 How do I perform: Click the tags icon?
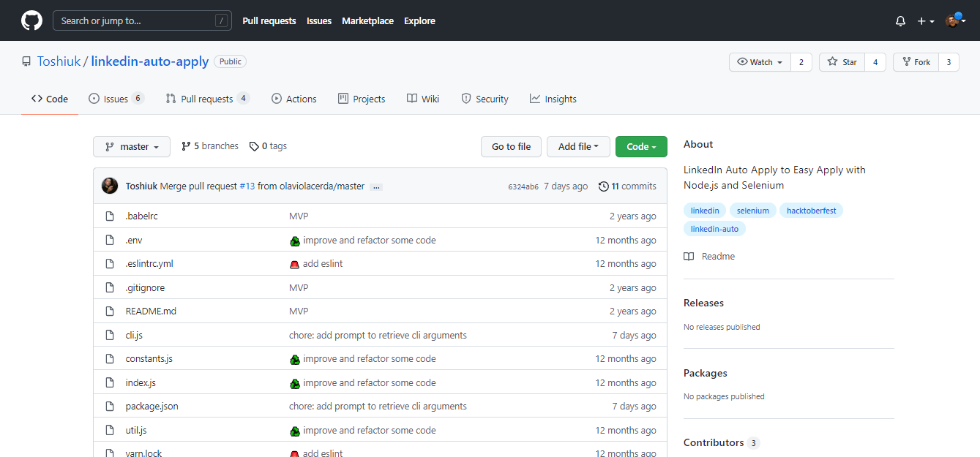[x=254, y=146]
